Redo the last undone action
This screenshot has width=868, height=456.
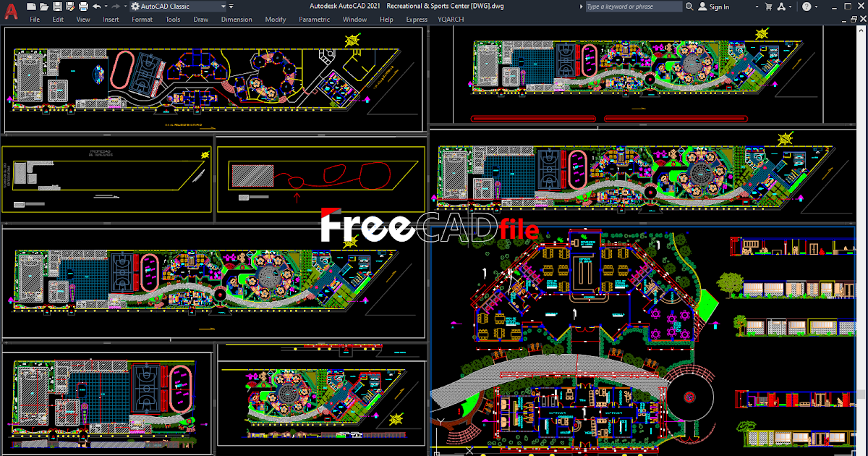point(115,6)
